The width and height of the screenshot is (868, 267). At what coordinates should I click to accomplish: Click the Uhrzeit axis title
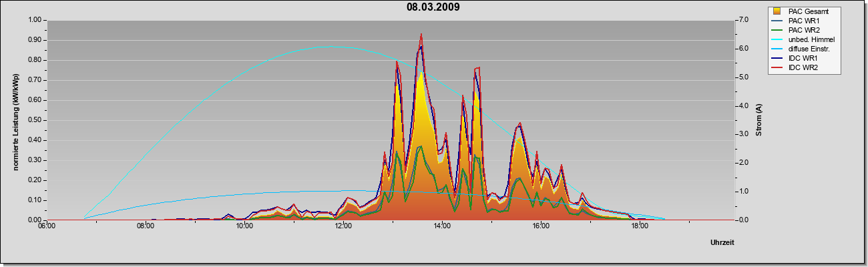tap(722, 243)
